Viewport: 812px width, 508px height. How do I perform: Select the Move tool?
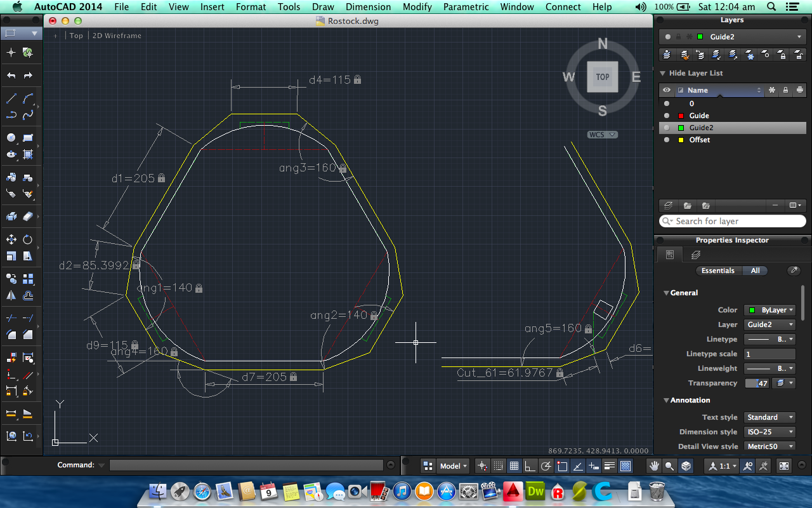pos(11,239)
